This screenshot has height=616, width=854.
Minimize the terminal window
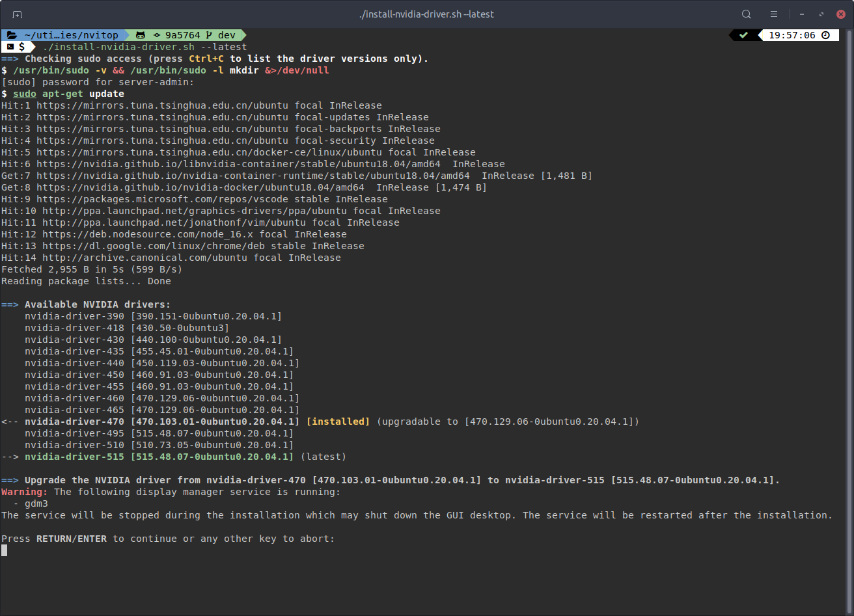pos(801,14)
